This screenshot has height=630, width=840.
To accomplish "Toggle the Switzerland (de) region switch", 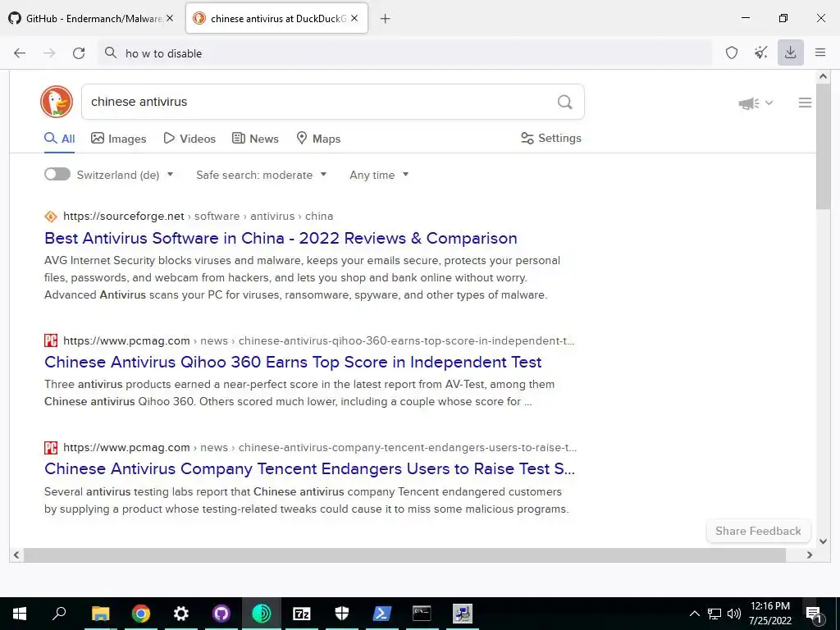I will click(x=57, y=175).
